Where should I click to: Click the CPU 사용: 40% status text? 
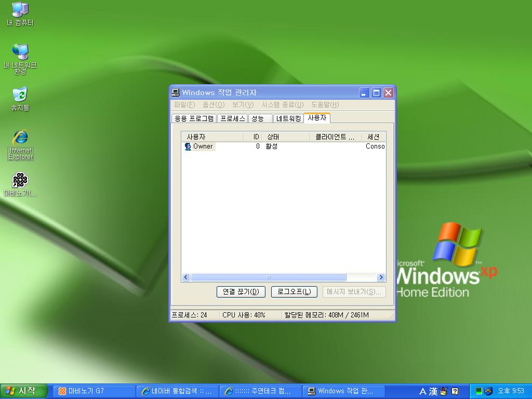pyautogui.click(x=244, y=315)
